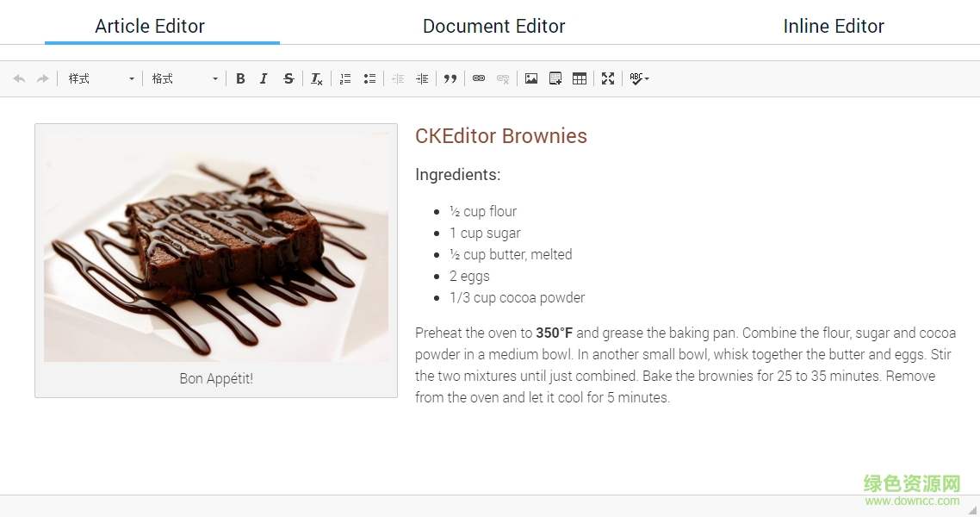Click the Ingredients: subheading
The image size is (980, 517).
(x=457, y=174)
